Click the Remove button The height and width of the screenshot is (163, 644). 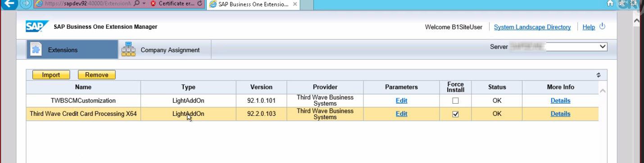(97, 75)
